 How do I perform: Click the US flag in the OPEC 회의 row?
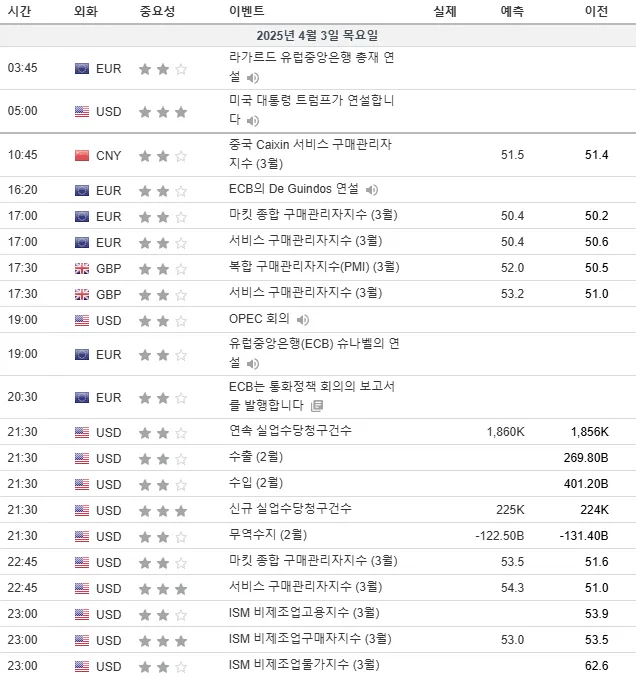82,320
